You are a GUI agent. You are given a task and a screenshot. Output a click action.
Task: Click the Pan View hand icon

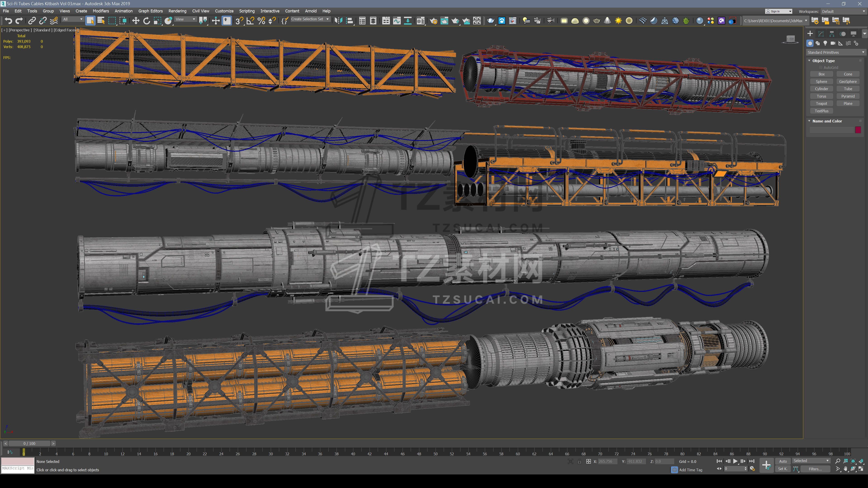(845, 469)
